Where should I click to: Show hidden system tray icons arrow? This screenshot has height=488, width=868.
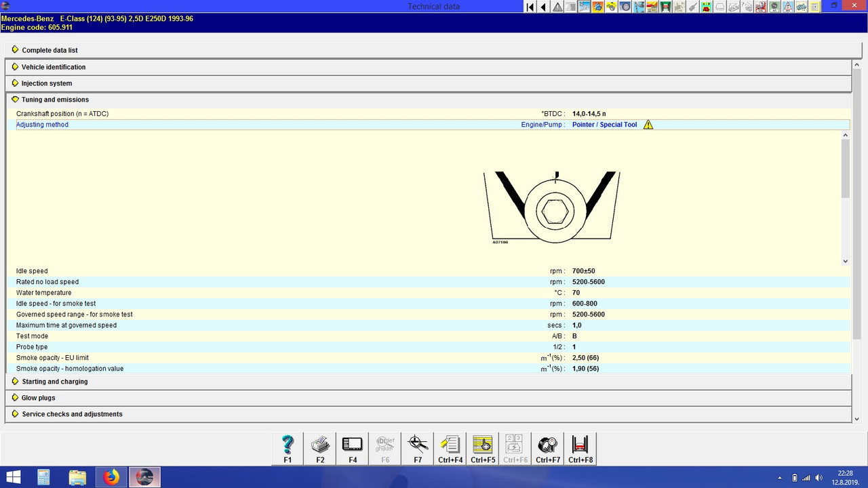click(x=779, y=478)
